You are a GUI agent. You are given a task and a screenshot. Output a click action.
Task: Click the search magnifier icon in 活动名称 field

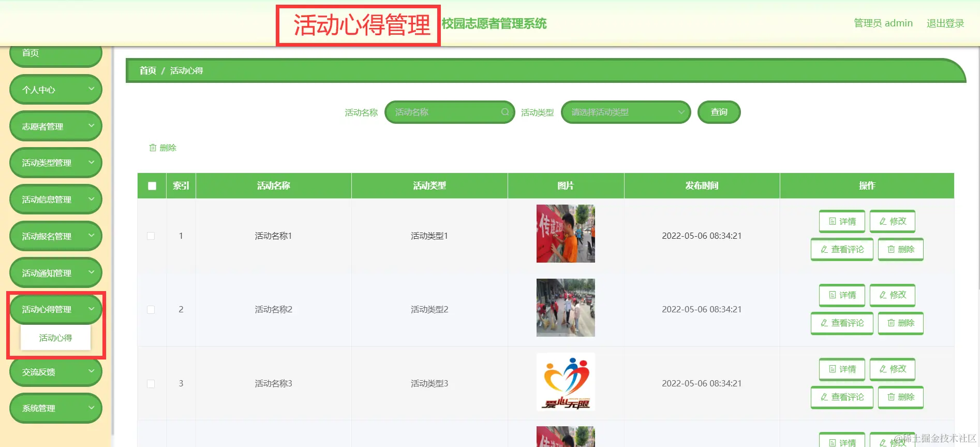[505, 112]
